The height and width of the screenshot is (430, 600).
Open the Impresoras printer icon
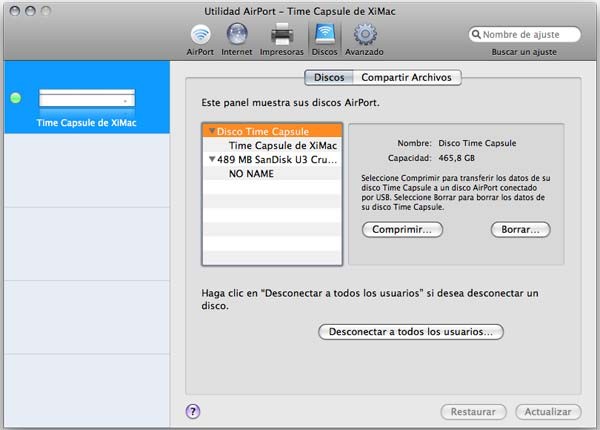click(x=282, y=34)
